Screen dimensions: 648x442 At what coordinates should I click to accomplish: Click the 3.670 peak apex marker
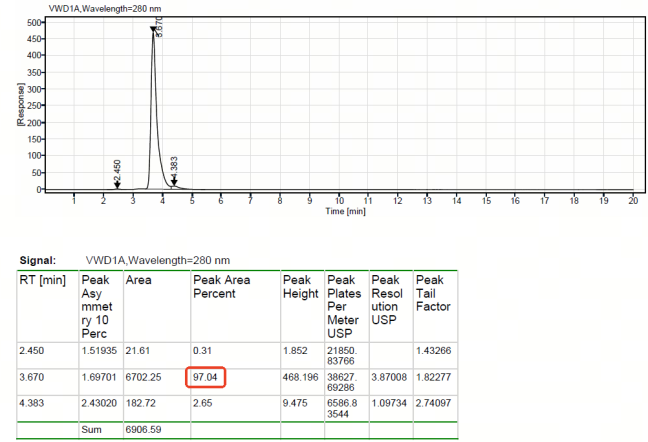coord(153,29)
